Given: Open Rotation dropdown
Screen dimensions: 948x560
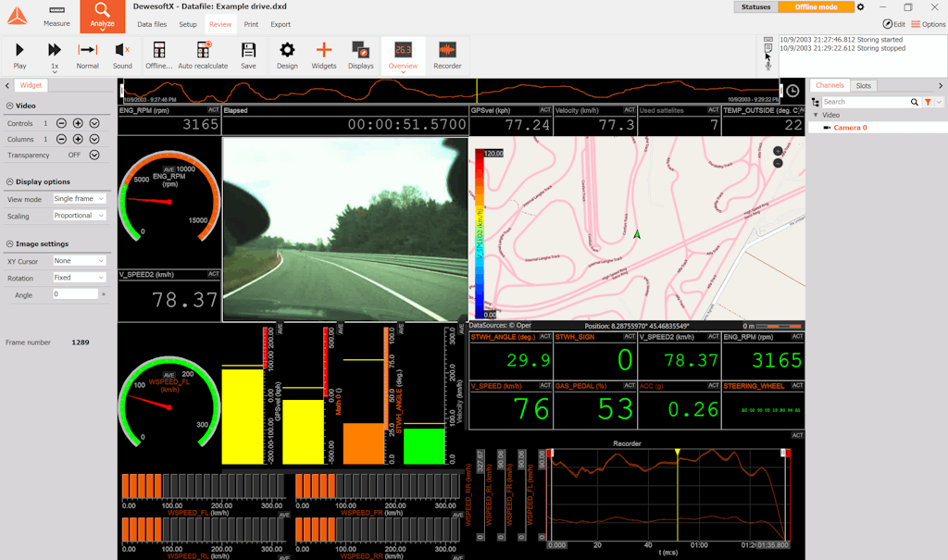Looking at the screenshot, I should (x=79, y=278).
